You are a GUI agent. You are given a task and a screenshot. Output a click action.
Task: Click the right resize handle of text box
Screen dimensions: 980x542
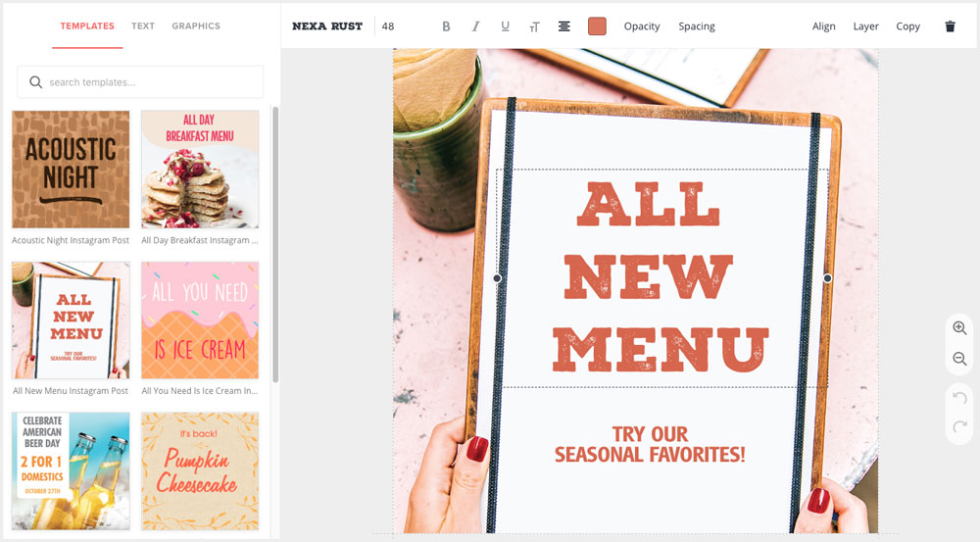tap(827, 278)
